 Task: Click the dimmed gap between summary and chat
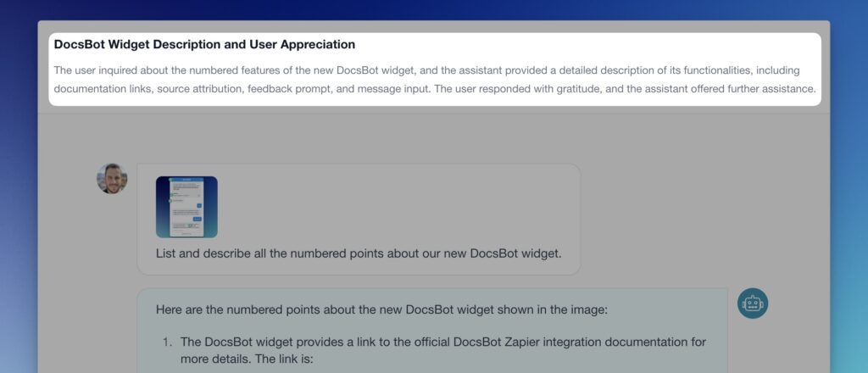434,134
